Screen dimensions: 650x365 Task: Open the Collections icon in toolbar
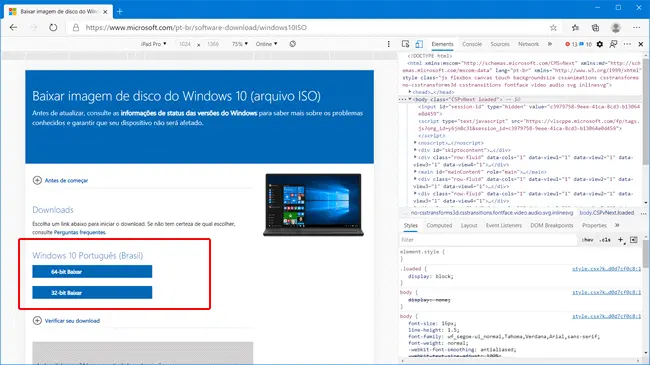tap(595, 28)
